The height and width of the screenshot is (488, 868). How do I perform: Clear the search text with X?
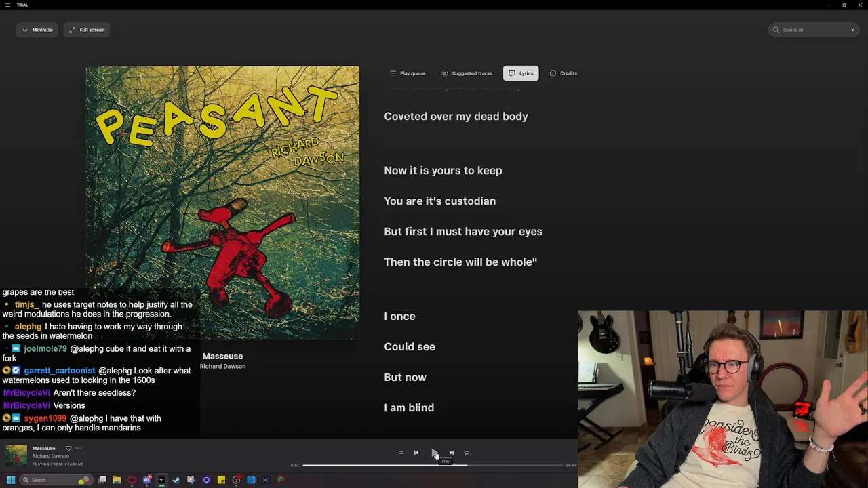point(852,30)
